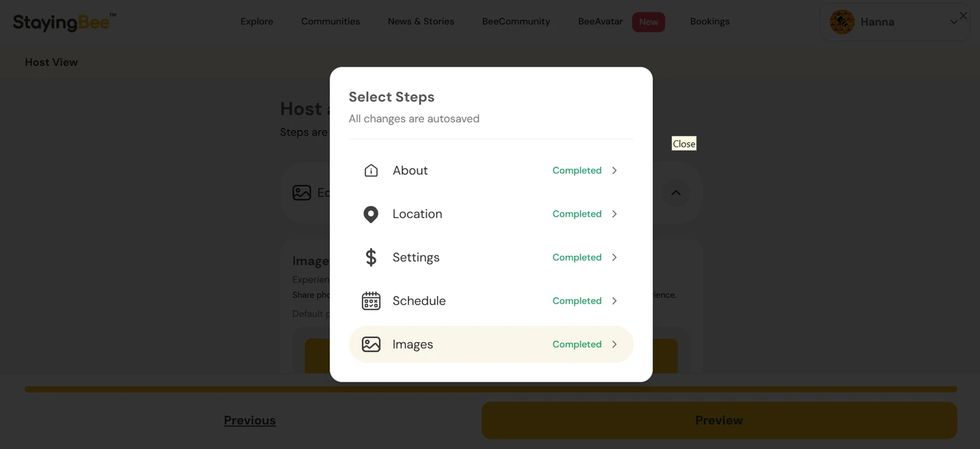Screen dimensions: 980x449
Task: Open the Explore menu item
Action: [257, 22]
